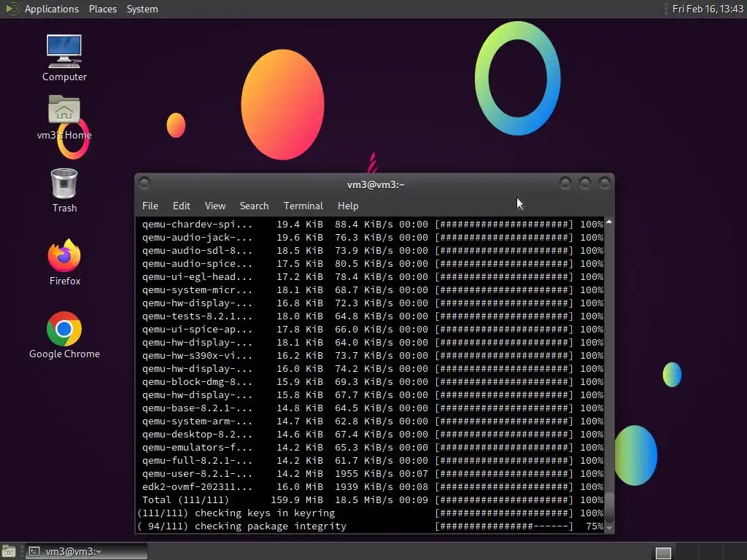747x560 pixels.
Task: Click the vm3@vm3:~ window title text
Action: 376,184
